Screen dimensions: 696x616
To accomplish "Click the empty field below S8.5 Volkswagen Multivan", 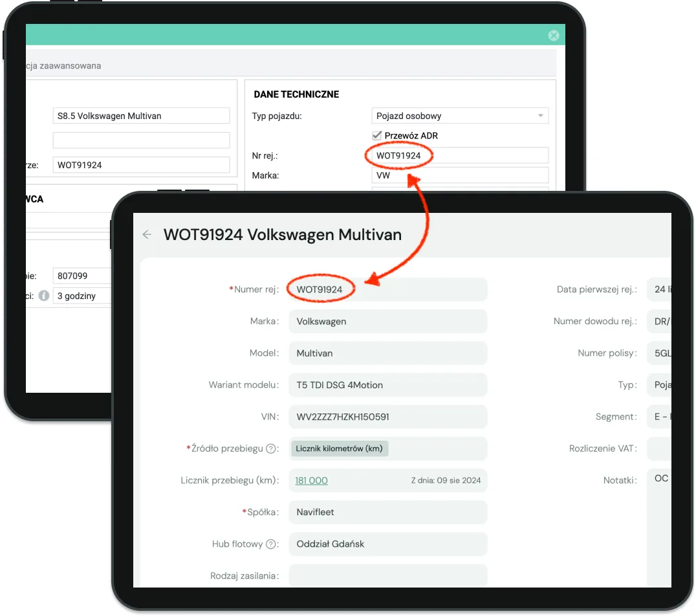I will pyautogui.click(x=141, y=140).
